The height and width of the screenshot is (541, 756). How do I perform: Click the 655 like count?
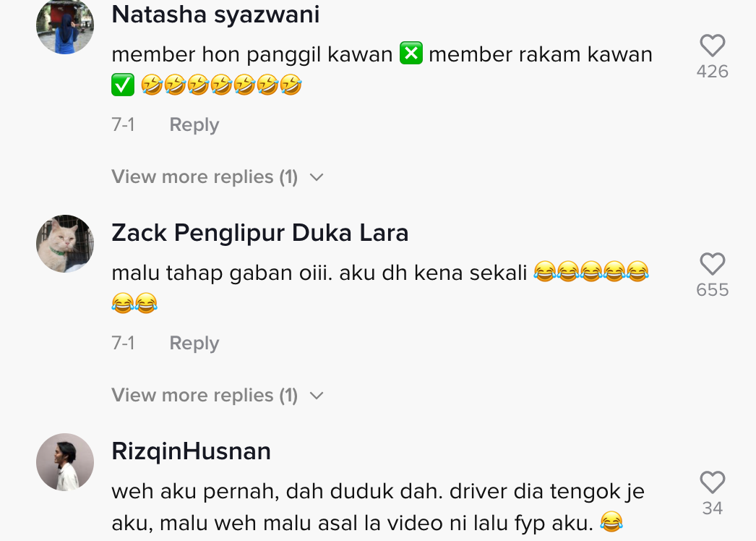[x=712, y=289]
